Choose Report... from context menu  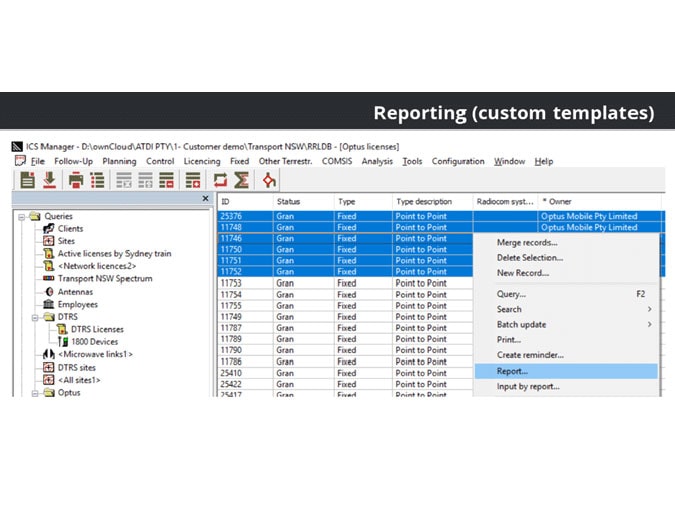513,371
